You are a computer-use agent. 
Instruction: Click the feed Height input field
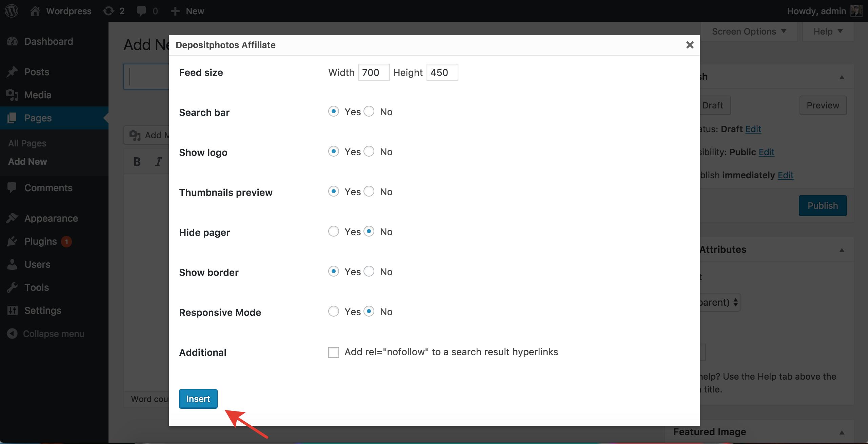click(442, 72)
